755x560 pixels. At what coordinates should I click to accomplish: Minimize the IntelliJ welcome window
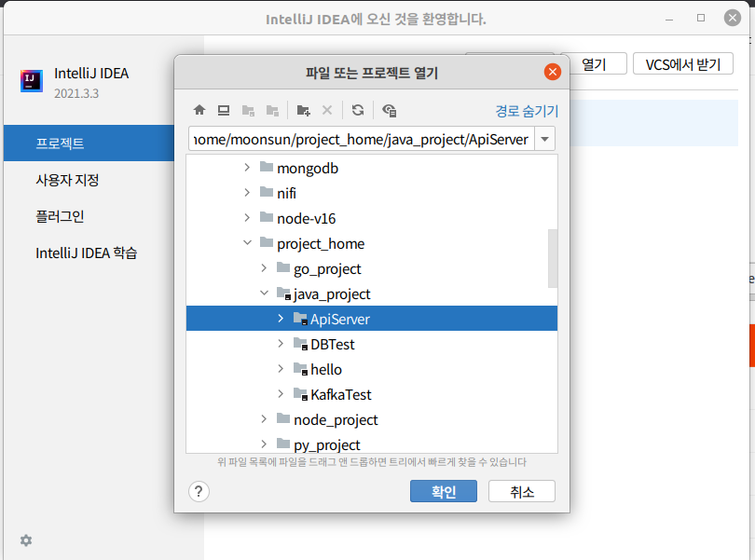click(x=669, y=19)
